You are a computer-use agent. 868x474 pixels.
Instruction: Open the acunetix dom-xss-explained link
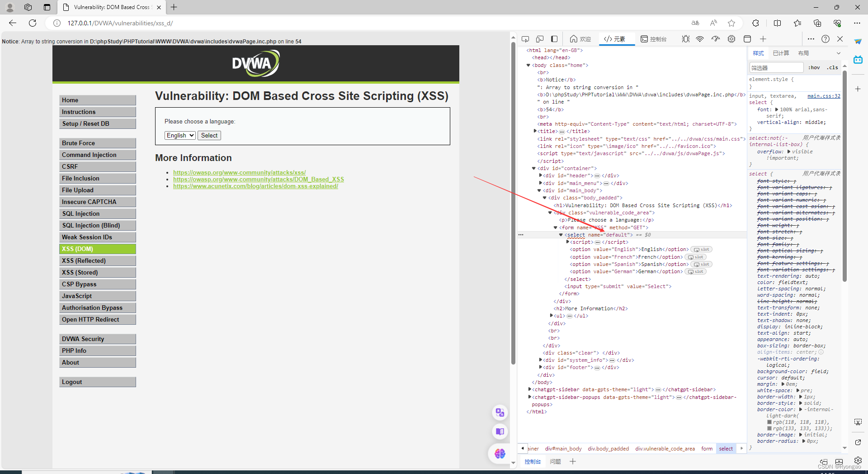coord(255,186)
